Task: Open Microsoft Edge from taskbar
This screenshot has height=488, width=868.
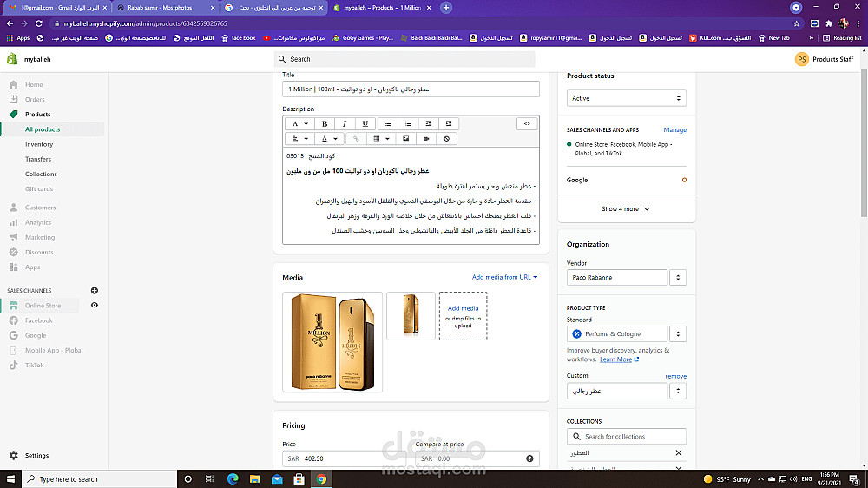Action: [x=232, y=479]
